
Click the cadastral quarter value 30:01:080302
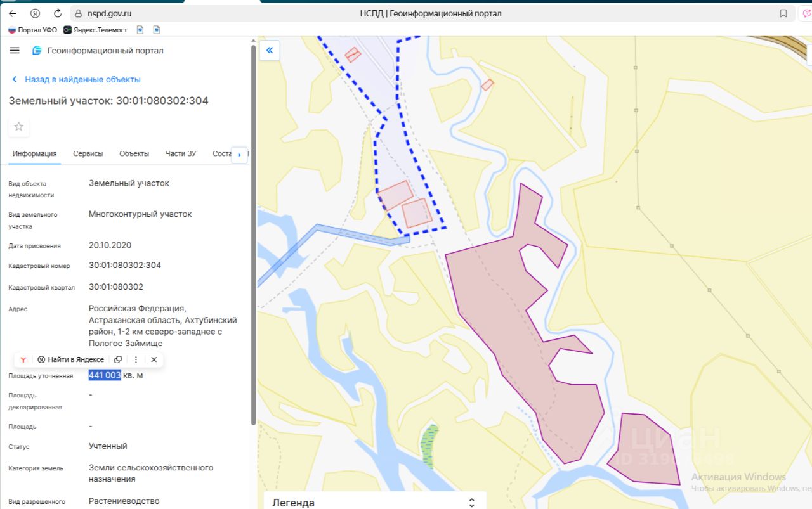click(x=116, y=287)
